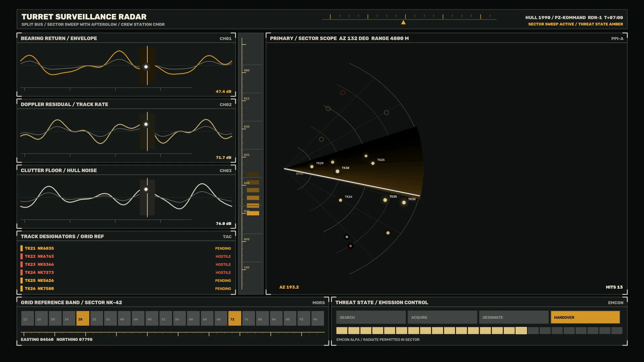The width and height of the screenshot is (644, 362).
Task: Select track row TK23 NK5366
Action: click(x=126, y=264)
